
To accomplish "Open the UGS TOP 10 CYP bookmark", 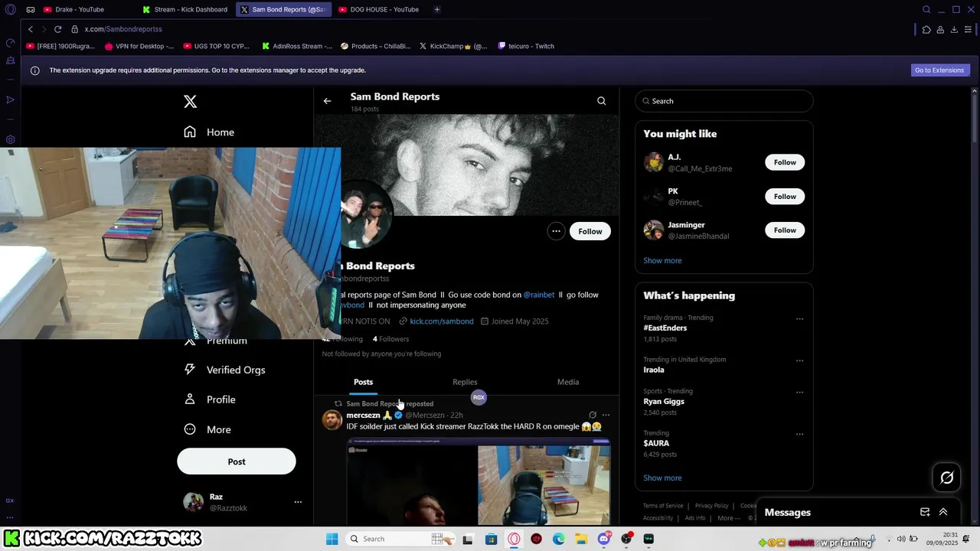I will (216, 46).
